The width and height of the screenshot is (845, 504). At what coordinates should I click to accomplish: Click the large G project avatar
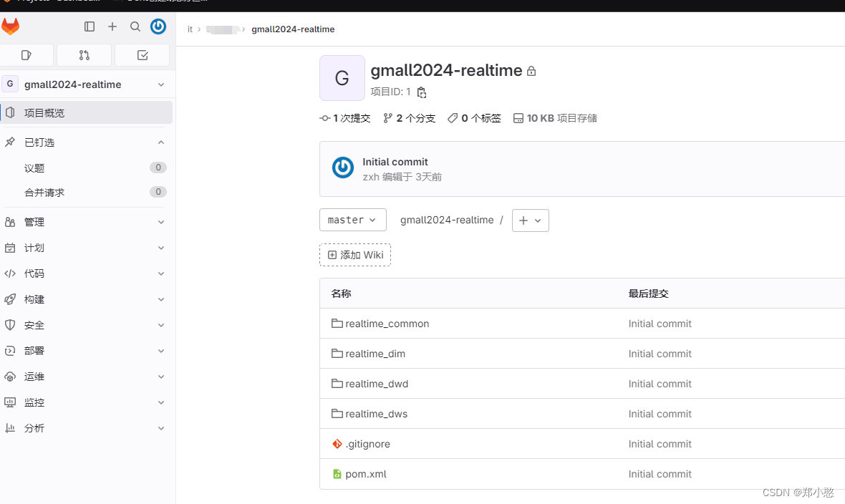click(342, 78)
